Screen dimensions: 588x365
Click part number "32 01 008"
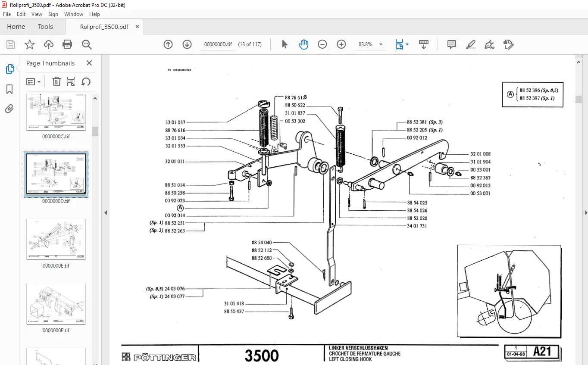pos(480,154)
